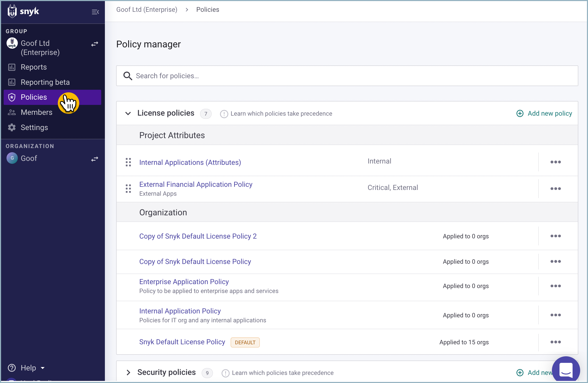
Task: Open the Copy of Snyk Default License Policy link
Action: 195,262
